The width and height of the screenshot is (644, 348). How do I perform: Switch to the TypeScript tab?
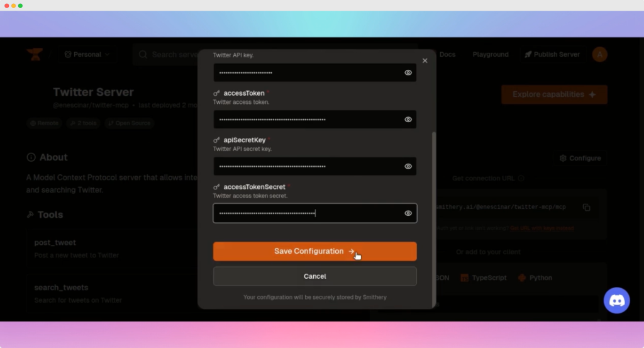483,278
